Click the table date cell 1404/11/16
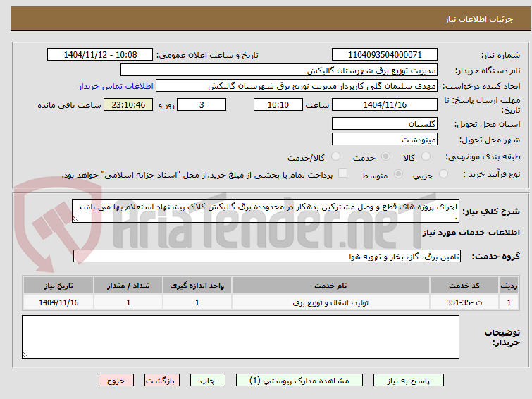The width and height of the screenshot is (532, 399). click(x=58, y=302)
